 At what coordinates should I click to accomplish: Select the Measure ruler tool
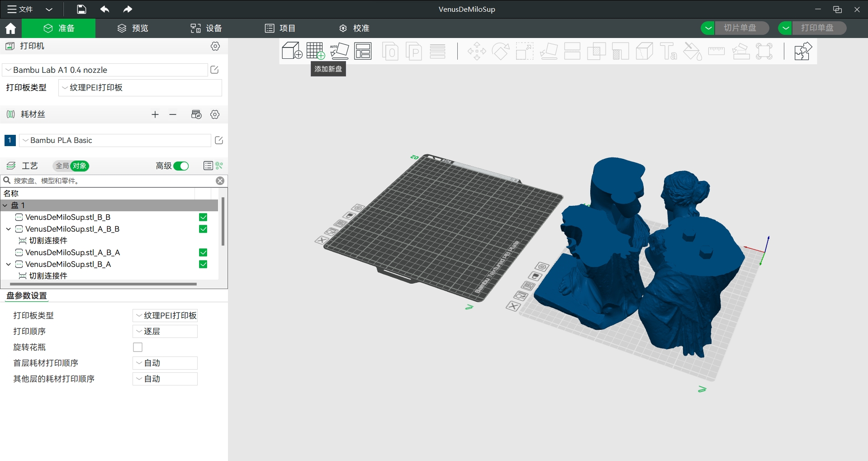pos(716,51)
